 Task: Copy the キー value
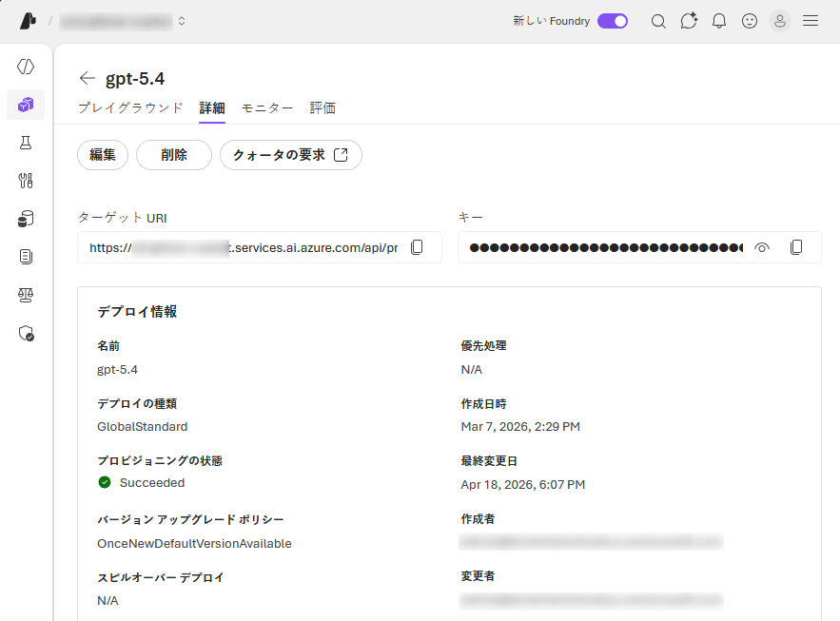pos(796,247)
